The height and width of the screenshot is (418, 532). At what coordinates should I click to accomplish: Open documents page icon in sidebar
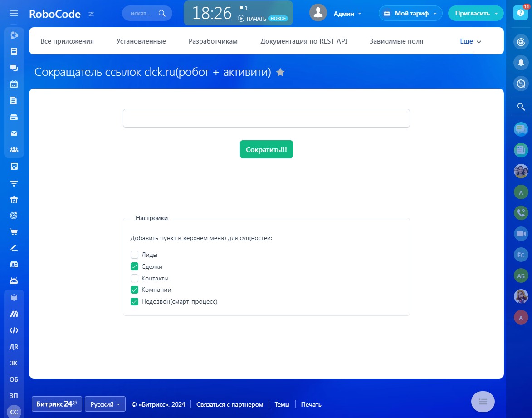point(14,100)
